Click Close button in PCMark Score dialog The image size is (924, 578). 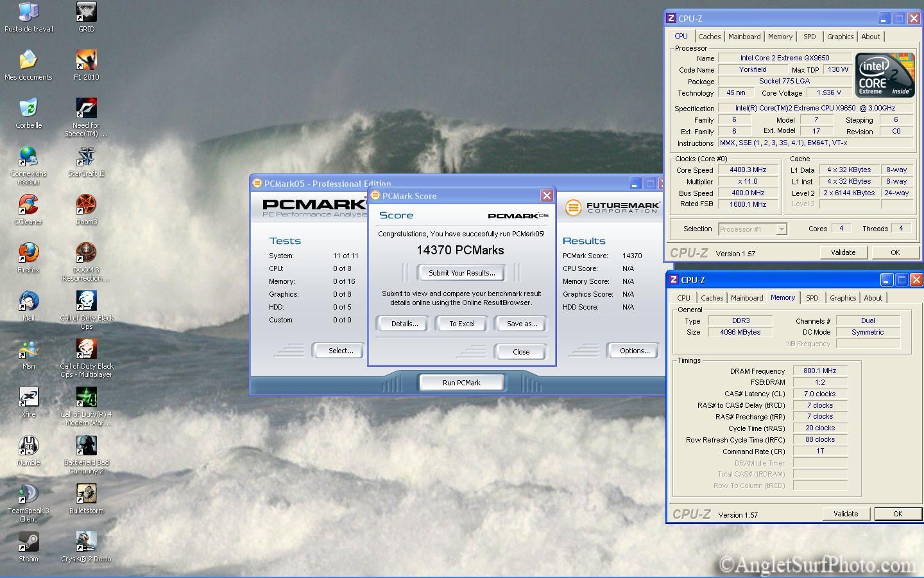coord(521,352)
